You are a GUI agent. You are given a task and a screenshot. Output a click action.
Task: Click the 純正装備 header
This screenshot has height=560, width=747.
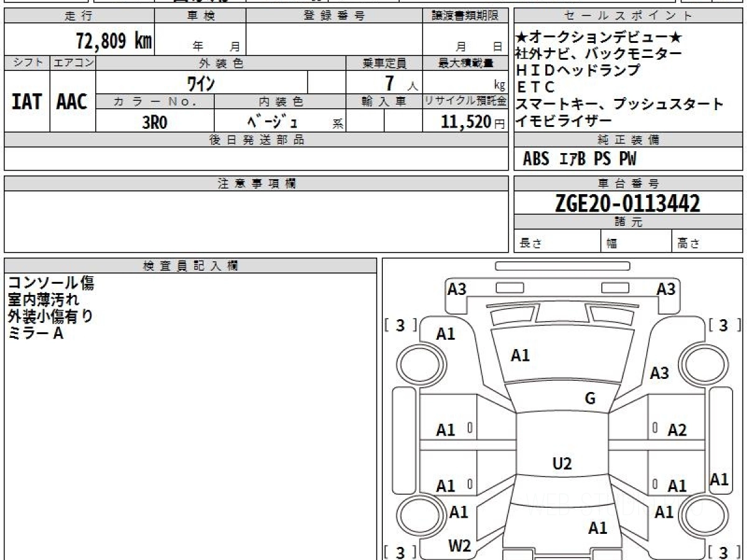click(629, 140)
